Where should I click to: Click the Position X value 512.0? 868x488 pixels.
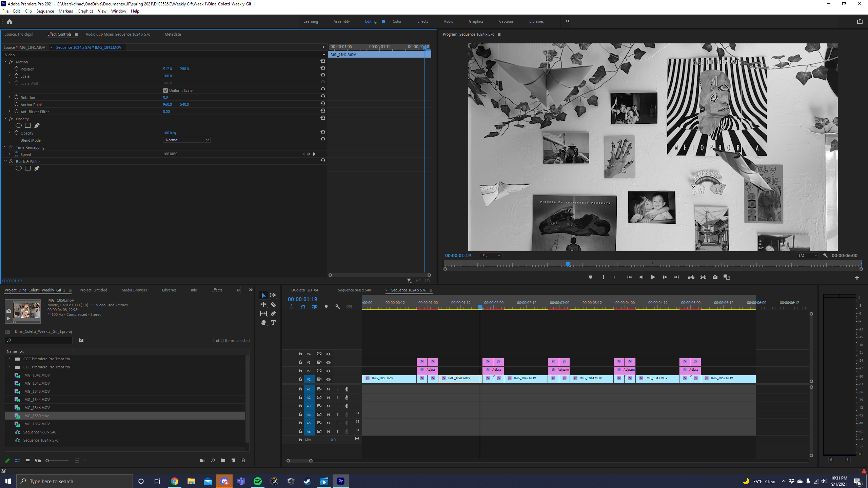[x=167, y=69]
